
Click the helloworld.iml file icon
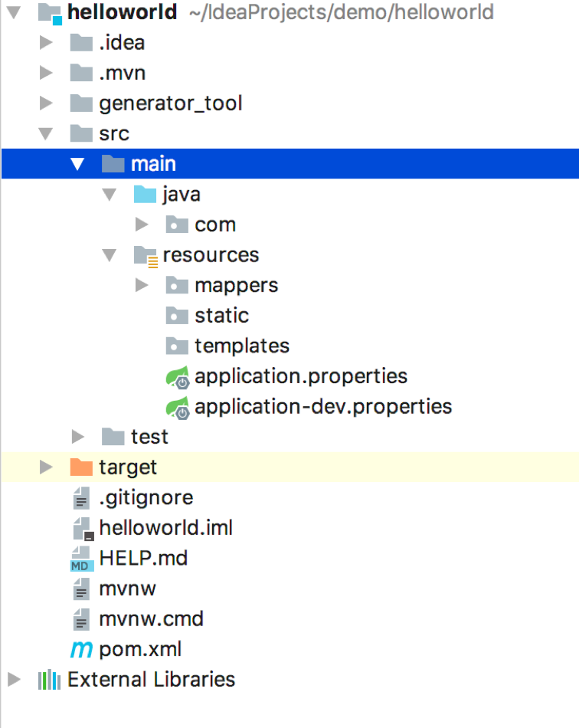[x=81, y=528]
